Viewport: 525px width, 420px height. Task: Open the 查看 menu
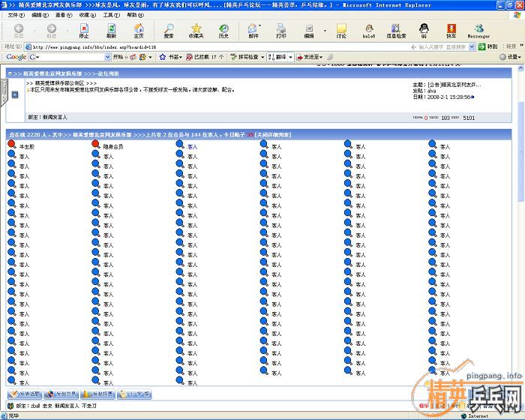point(64,15)
